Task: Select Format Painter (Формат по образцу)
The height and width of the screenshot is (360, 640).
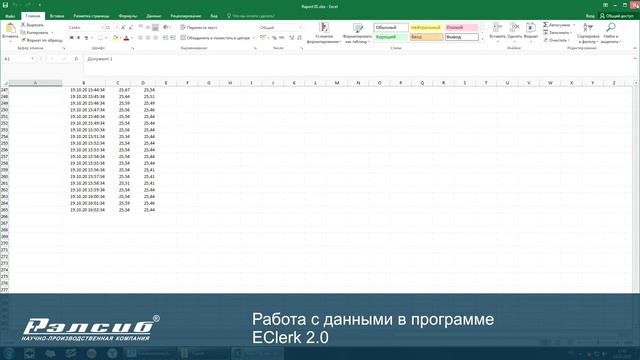Action: (x=42, y=40)
